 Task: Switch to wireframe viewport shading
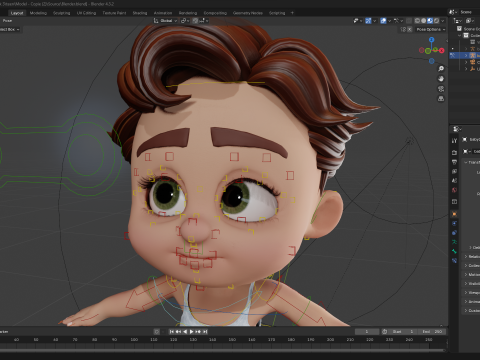[417, 21]
